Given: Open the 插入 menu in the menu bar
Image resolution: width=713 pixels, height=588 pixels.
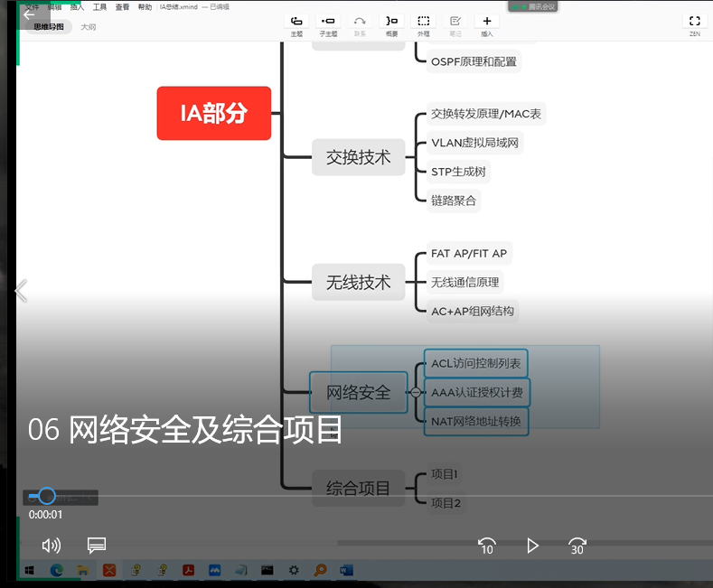Looking at the screenshot, I should coord(77,7).
